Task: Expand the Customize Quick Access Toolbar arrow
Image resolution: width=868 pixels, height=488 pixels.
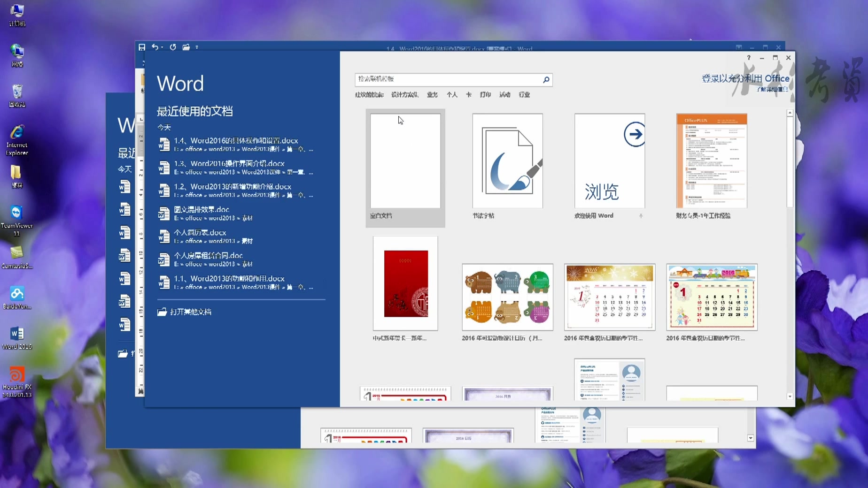Action: [x=197, y=47]
